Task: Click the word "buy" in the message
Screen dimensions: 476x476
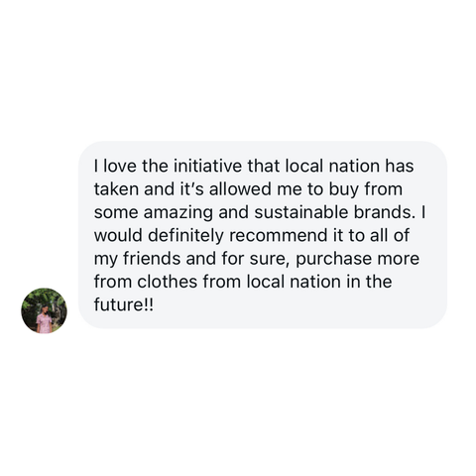Action: pos(343,189)
